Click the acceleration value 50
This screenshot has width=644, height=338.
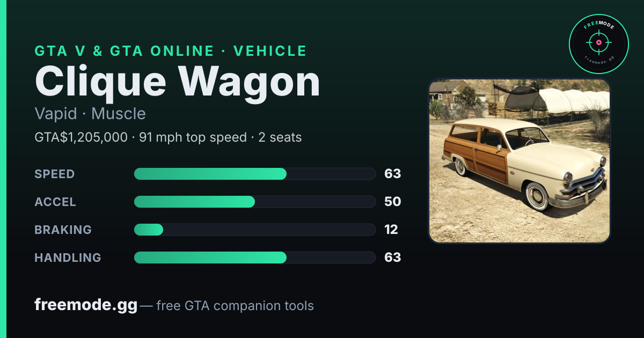pos(393,202)
